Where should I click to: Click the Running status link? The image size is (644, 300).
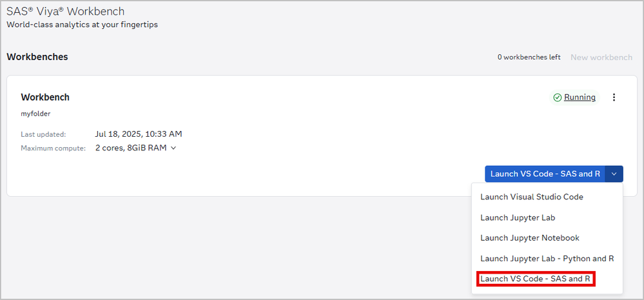(x=580, y=97)
